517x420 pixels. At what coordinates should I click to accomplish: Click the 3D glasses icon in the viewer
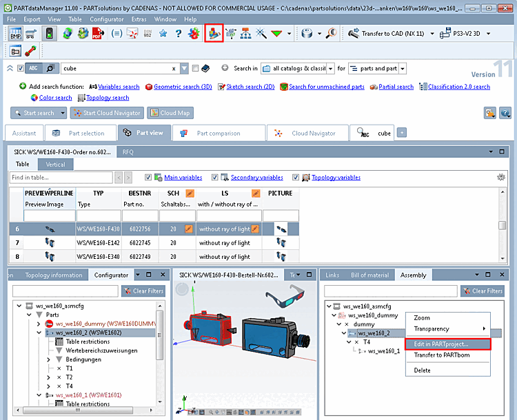[x=285, y=295]
